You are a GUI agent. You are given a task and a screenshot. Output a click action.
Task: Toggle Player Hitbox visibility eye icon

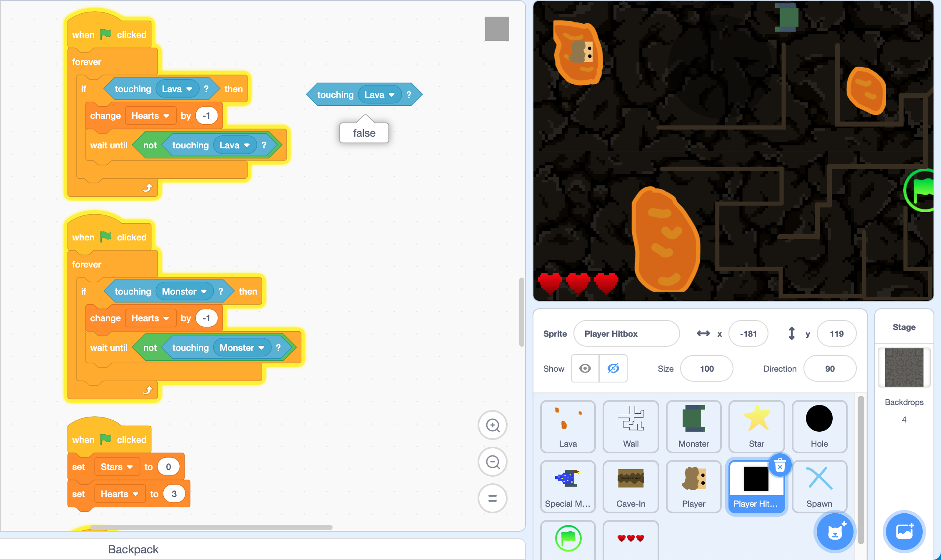point(585,368)
